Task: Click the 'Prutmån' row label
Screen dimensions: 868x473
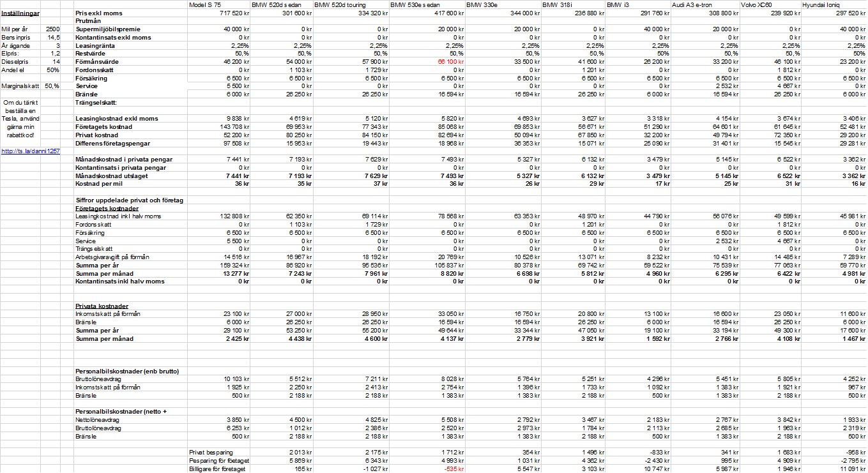Action: [x=88, y=21]
